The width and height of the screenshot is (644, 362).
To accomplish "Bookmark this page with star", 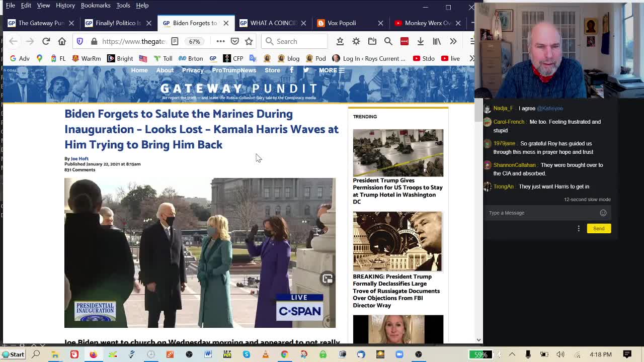I will click(249, 41).
